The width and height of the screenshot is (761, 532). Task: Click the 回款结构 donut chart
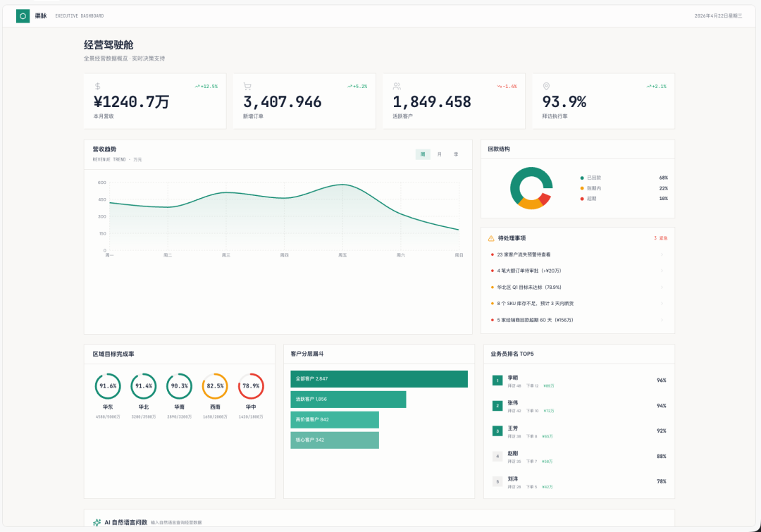531,188
